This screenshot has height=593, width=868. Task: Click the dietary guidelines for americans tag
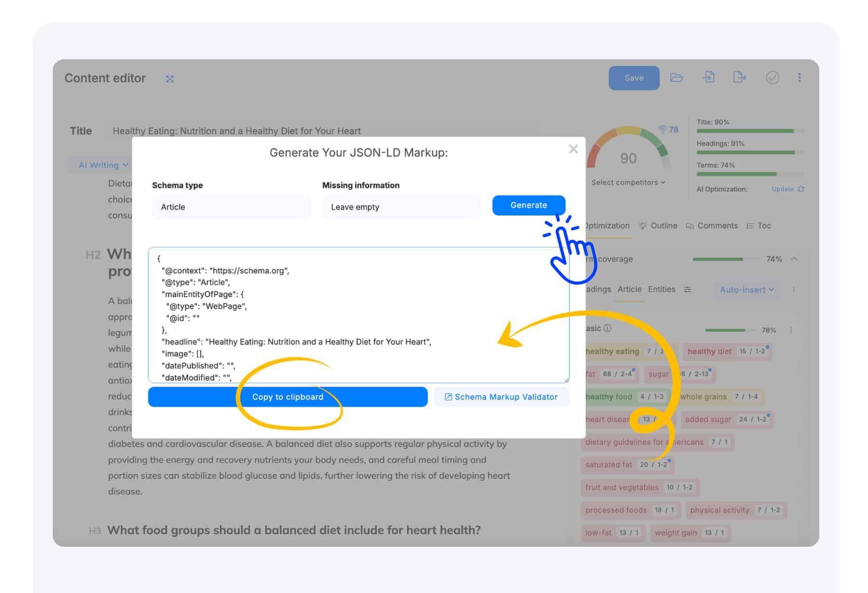point(658,442)
